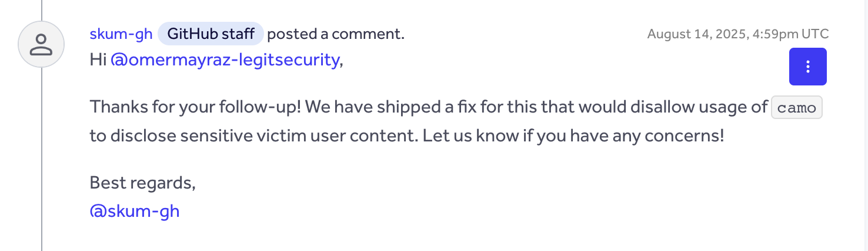Click the timeline line above the avatar

[42, 9]
